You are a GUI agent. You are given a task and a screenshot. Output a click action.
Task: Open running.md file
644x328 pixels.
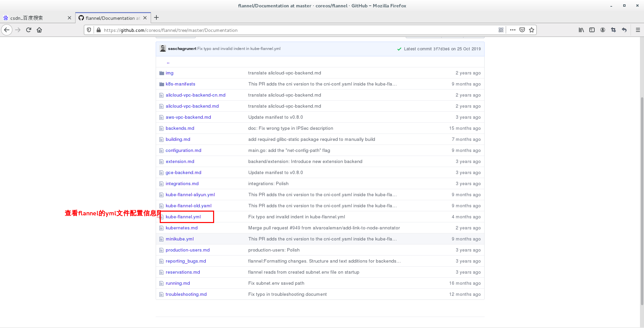pyautogui.click(x=178, y=283)
